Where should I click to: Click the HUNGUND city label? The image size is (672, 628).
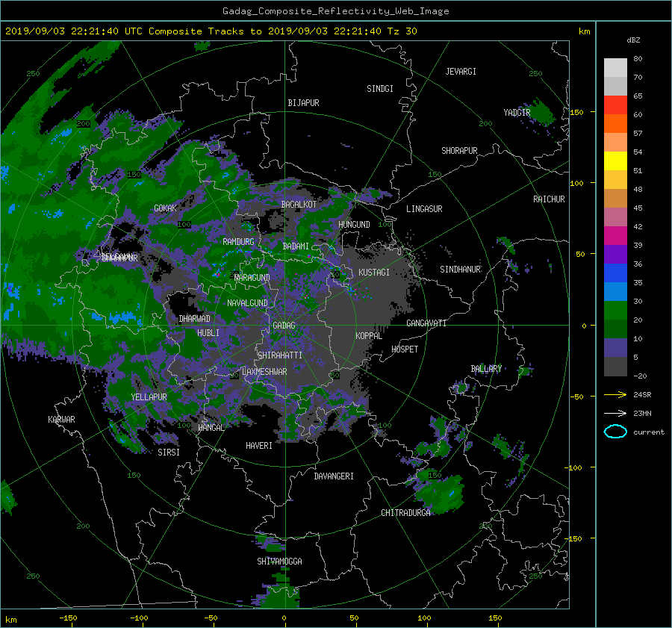(354, 225)
